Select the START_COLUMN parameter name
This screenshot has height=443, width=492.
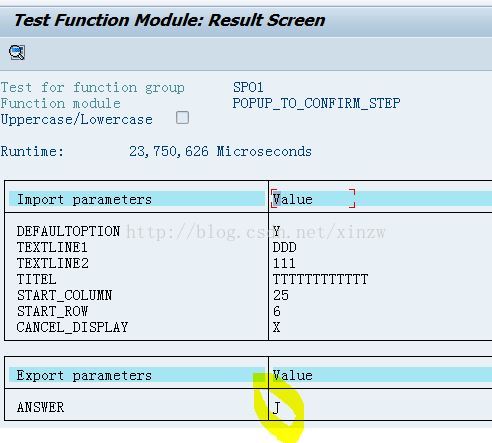tap(65, 295)
